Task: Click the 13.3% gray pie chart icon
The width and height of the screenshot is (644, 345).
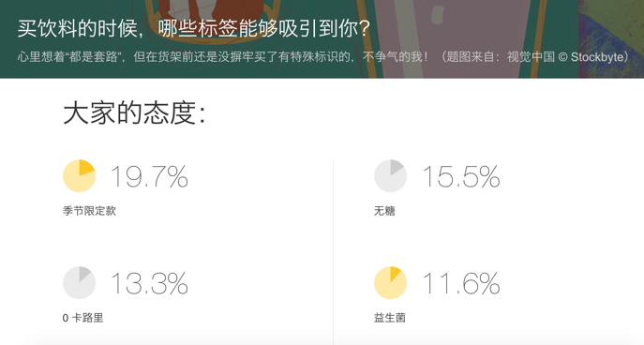Action: click(x=80, y=282)
